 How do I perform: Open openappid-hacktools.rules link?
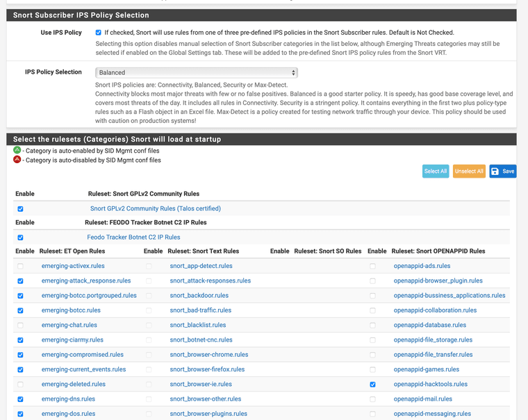click(431, 385)
